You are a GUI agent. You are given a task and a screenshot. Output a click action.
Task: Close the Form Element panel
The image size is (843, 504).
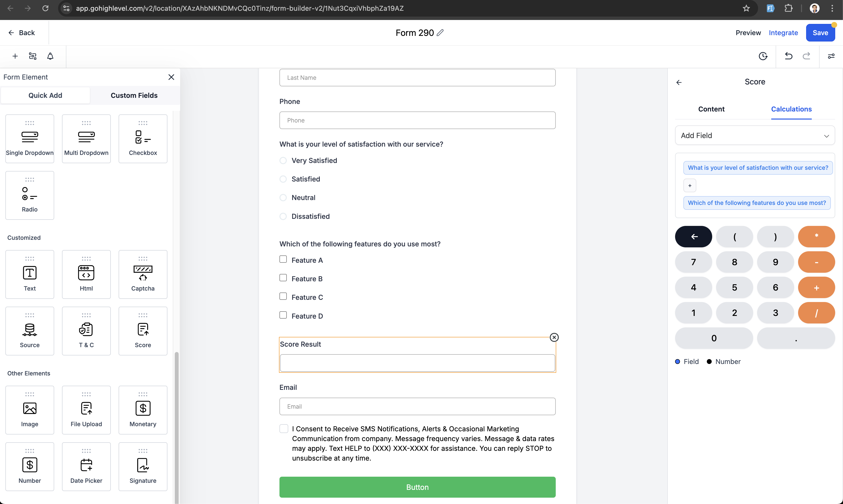point(171,77)
